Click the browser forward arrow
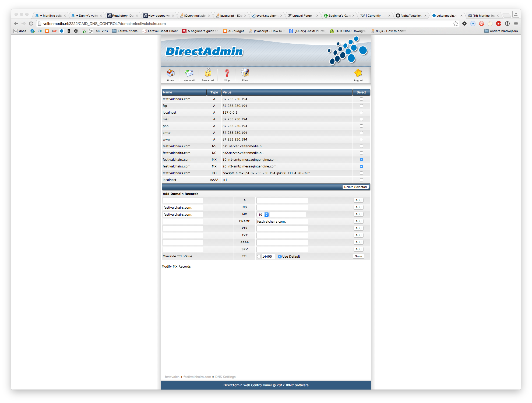 pos(23,23)
